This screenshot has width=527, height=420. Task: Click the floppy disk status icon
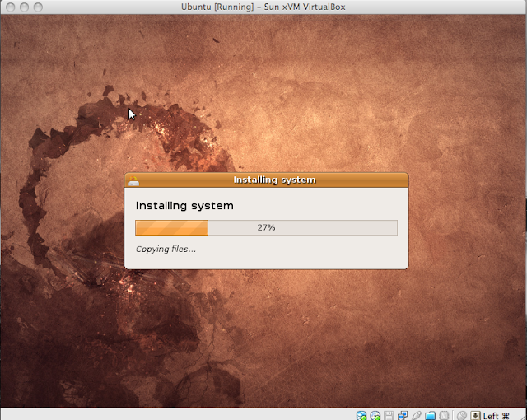[x=389, y=416]
